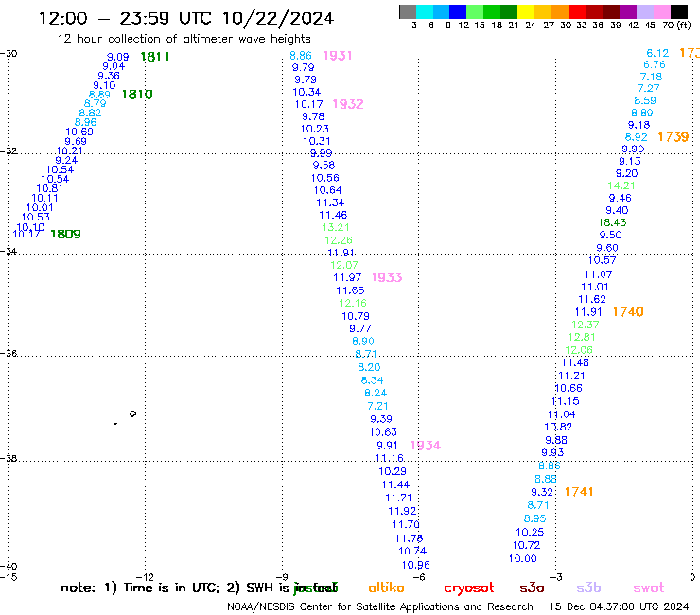
Task: Click the altika satellite legend label
Action: (386, 588)
